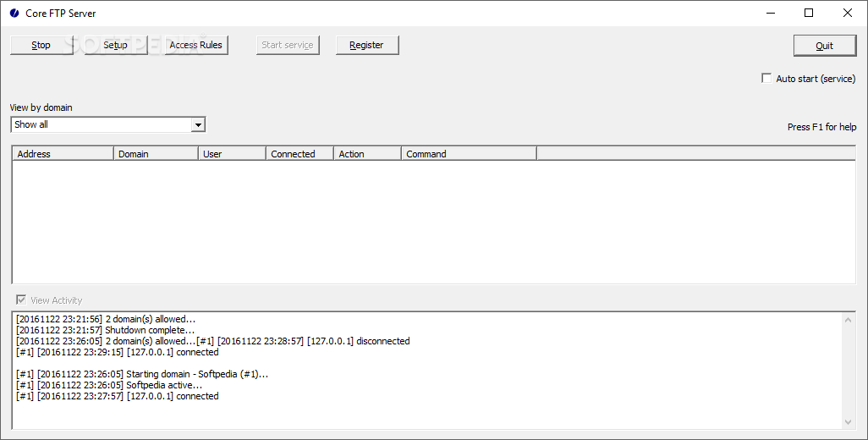Expand the View by domain dropdown arrow
Screen dimensions: 868x440
click(x=198, y=125)
